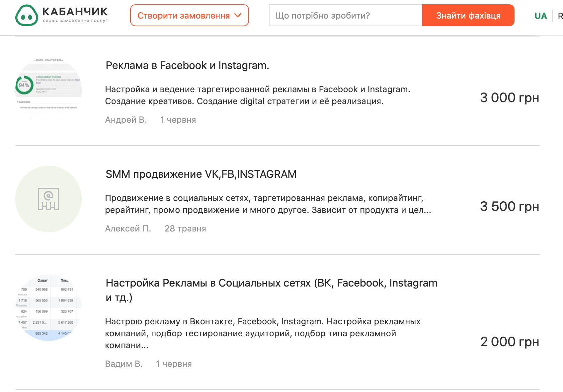563x392 pixels.
Task: Click the Що потрібно зробити search field
Action: (345, 16)
